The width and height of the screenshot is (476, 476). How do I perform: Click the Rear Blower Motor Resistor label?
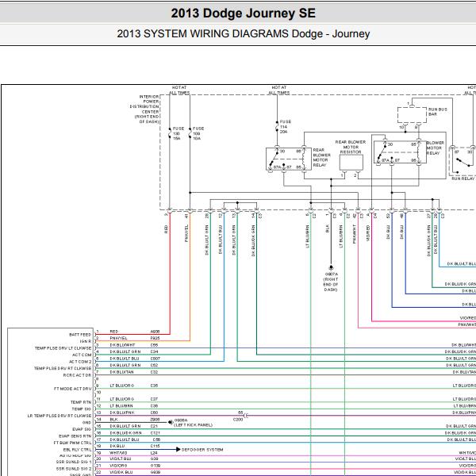351,147
